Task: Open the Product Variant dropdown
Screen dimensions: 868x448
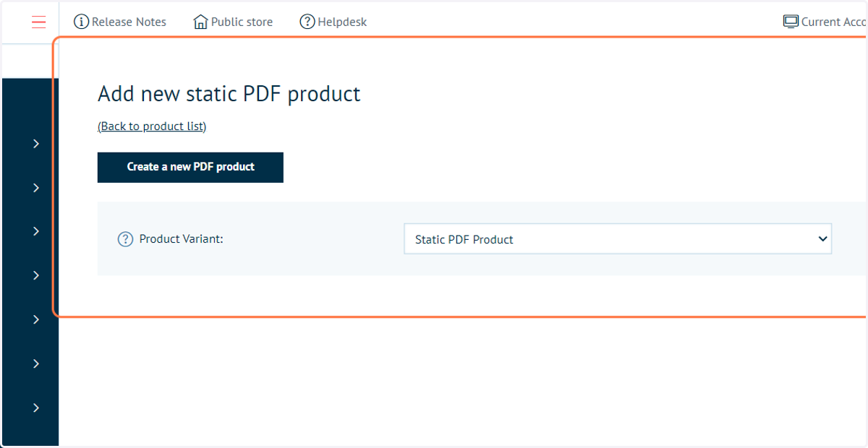Action: click(618, 239)
